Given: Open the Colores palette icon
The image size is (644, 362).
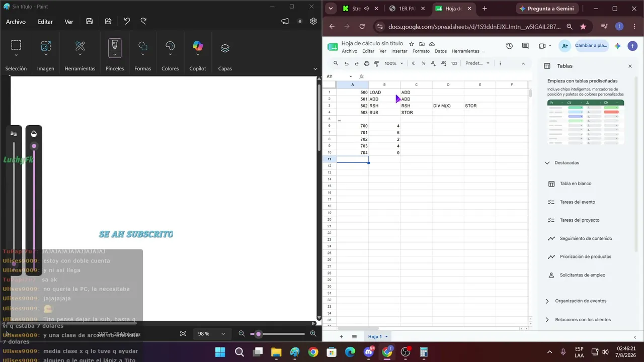Looking at the screenshot, I should pos(170,46).
